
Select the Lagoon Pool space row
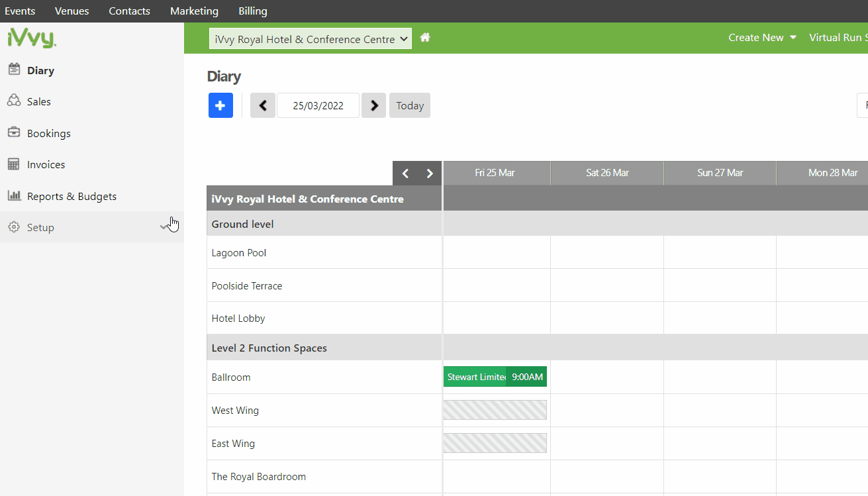pos(324,253)
